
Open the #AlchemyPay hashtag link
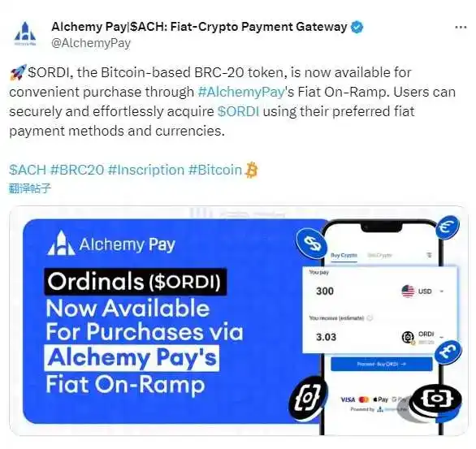(241, 93)
